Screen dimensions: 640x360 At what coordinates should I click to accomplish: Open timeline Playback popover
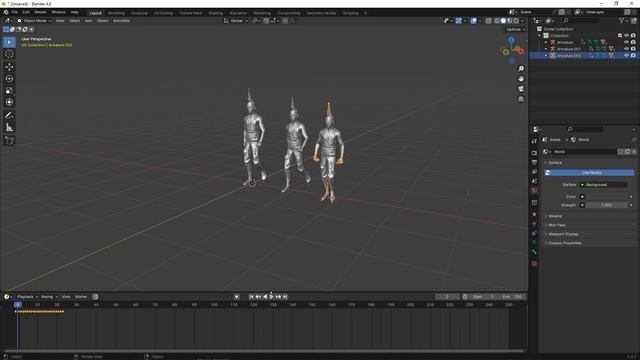(27, 297)
